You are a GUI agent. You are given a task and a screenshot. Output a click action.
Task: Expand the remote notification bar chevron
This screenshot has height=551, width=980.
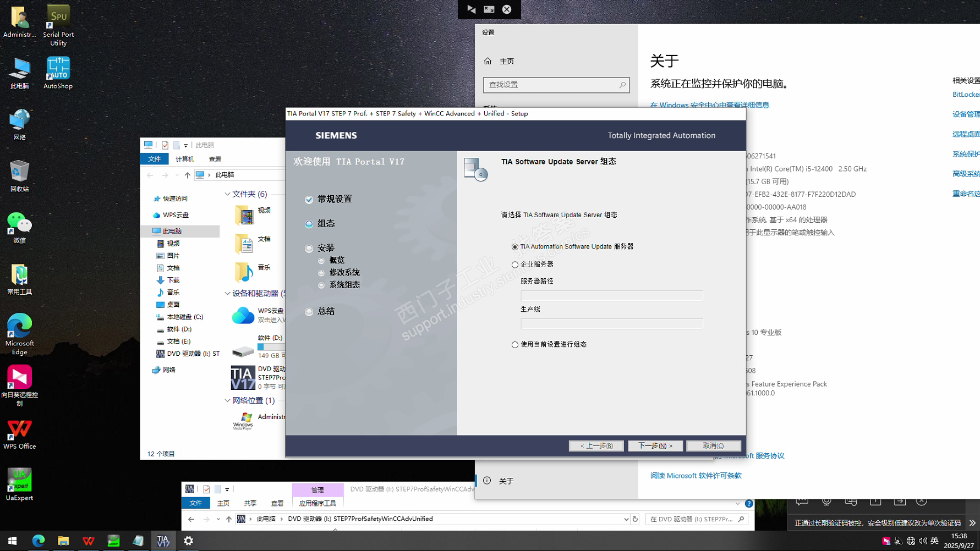[x=972, y=523]
